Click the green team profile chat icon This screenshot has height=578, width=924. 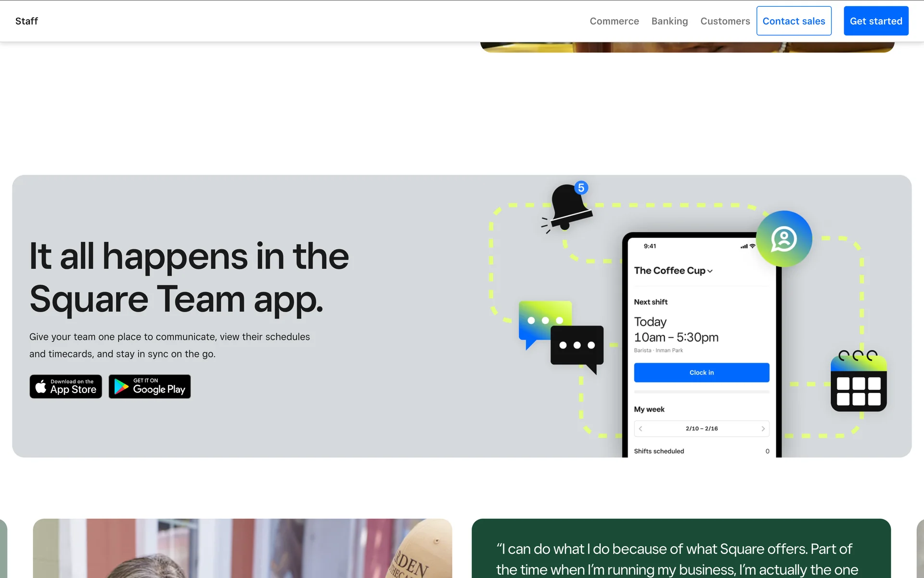784,239
